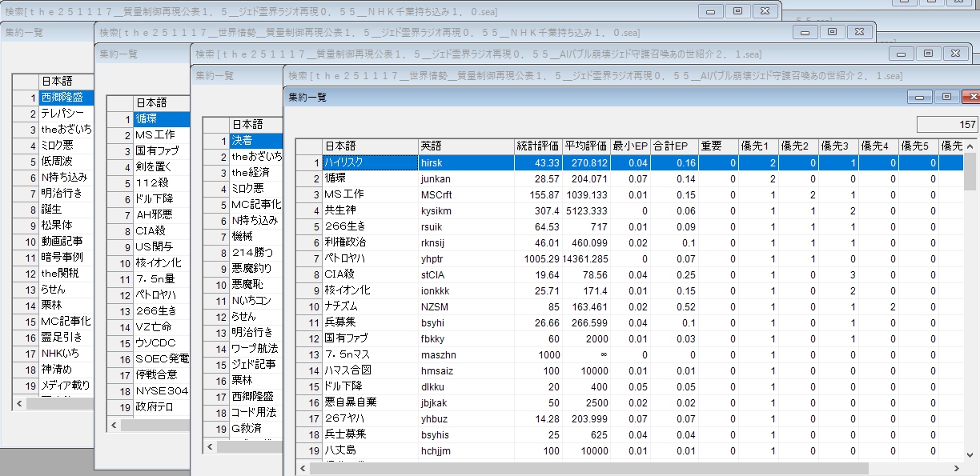Select the 7.5nマス row entry
980x476 pixels.
pyautogui.click(x=369, y=354)
